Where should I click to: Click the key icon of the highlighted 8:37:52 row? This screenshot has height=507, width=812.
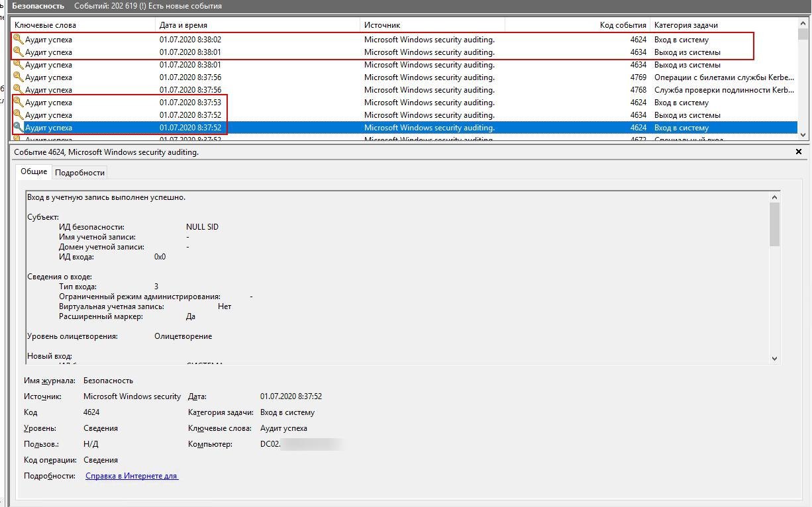click(19, 128)
